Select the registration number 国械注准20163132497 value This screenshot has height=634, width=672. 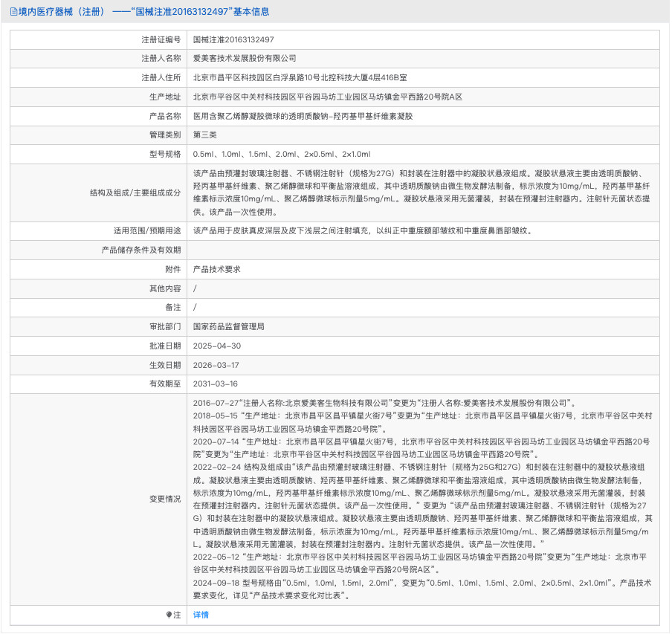coord(233,39)
